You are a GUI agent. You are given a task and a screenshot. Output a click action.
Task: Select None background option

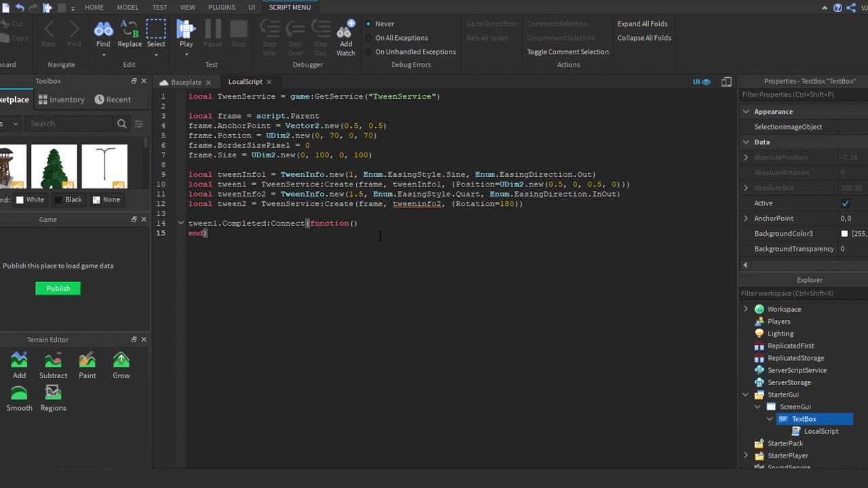(x=106, y=200)
